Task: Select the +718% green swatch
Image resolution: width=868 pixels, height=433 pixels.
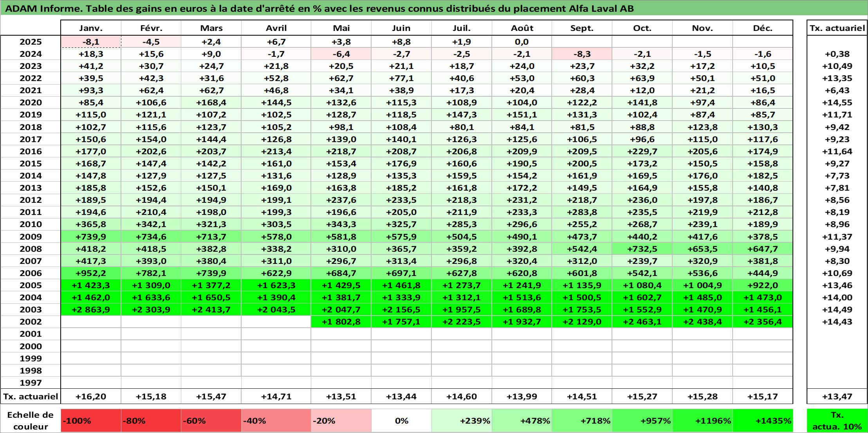Action: tap(582, 421)
